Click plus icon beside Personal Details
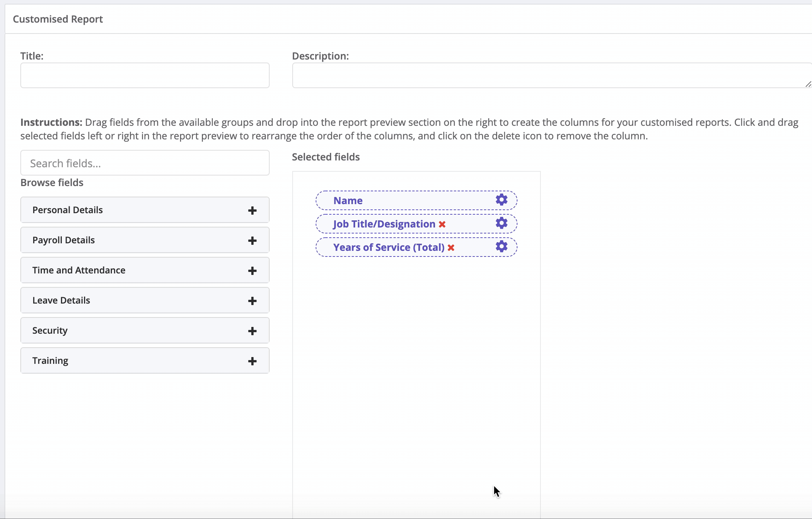Screen dimensions: 812x519 [252, 211]
